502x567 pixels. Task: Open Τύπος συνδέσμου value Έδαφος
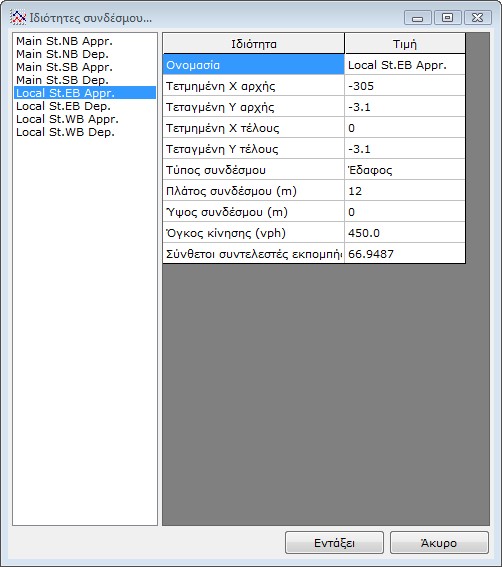(x=405, y=170)
